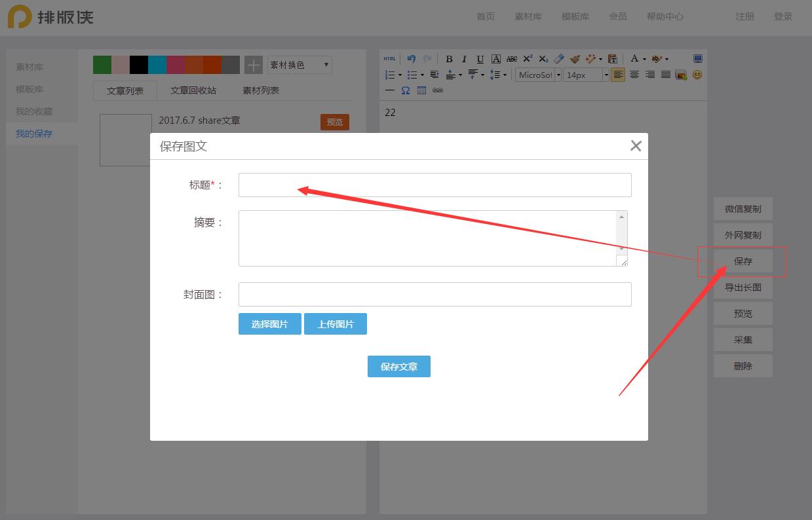Screen dimensions: 812x520
Task: Insert a table
Action: pos(420,90)
